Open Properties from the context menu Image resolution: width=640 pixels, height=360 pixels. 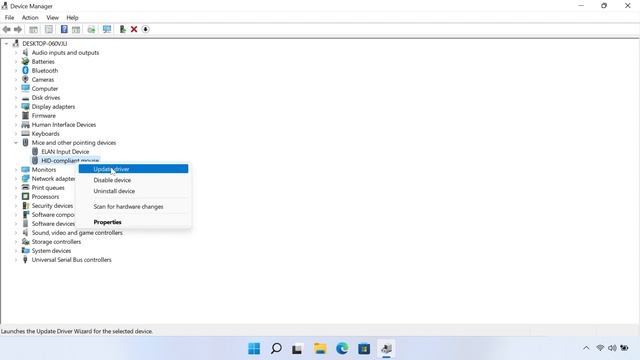coord(133,222)
